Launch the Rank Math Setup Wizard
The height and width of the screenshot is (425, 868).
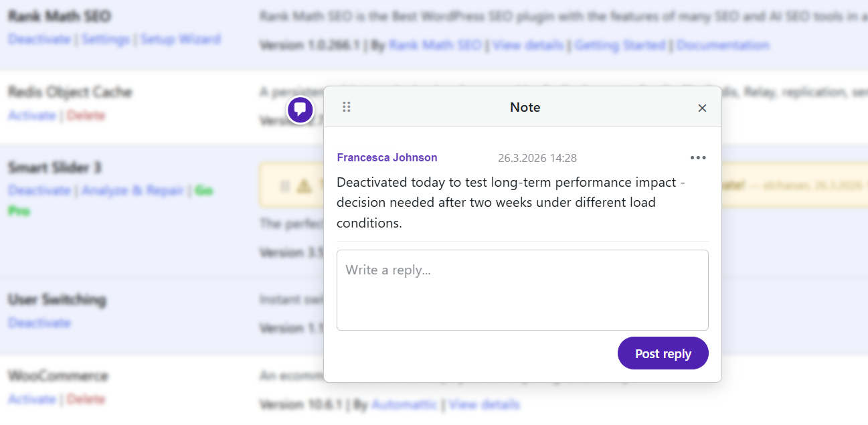pyautogui.click(x=181, y=40)
